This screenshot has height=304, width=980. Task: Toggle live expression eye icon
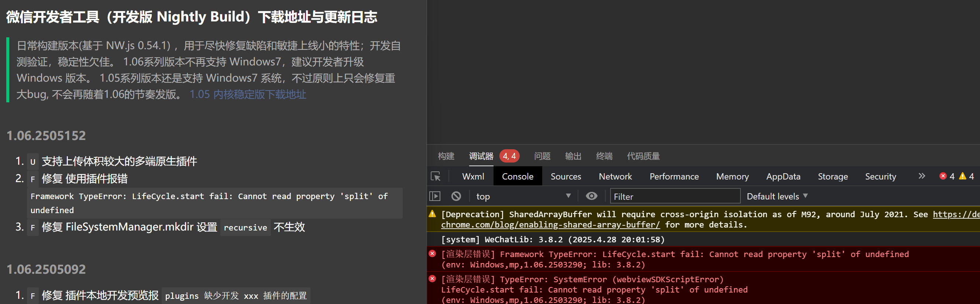coord(591,196)
